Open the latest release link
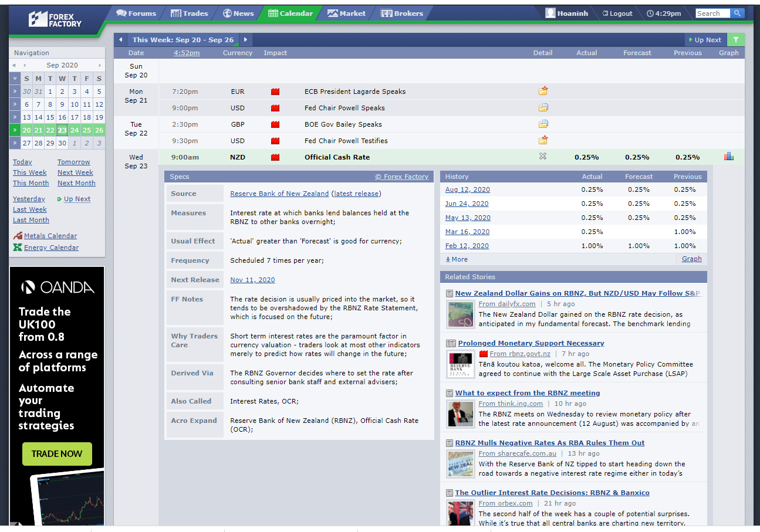Screen dimensions: 760x532 pyautogui.click(x=356, y=194)
